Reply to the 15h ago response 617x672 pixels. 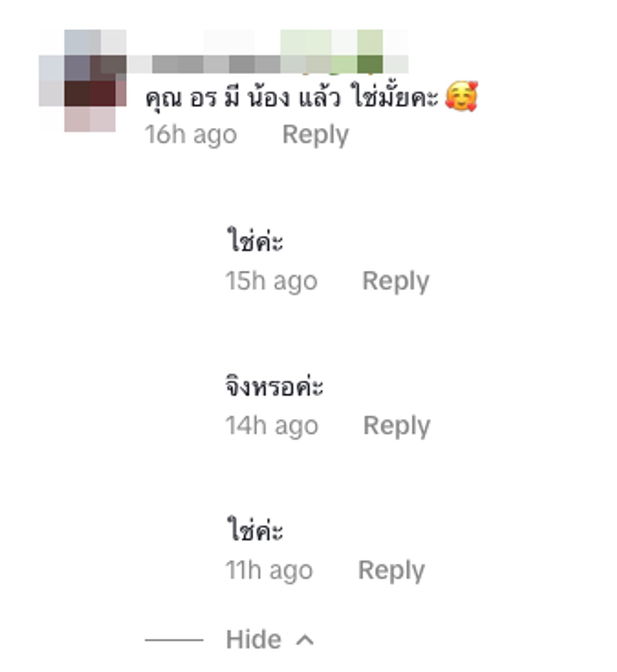[395, 281]
